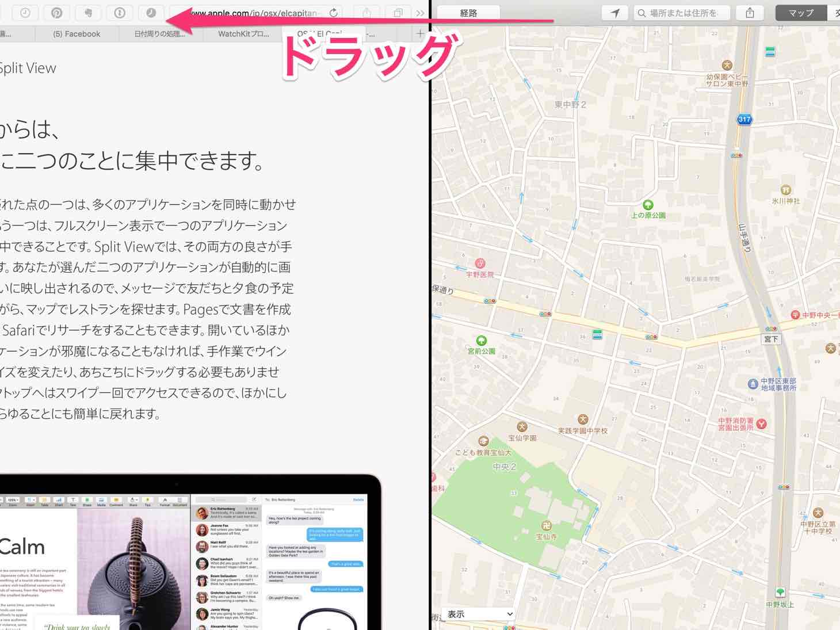Switch to the WatchKitプロ tab
840x630 pixels.
(x=243, y=34)
